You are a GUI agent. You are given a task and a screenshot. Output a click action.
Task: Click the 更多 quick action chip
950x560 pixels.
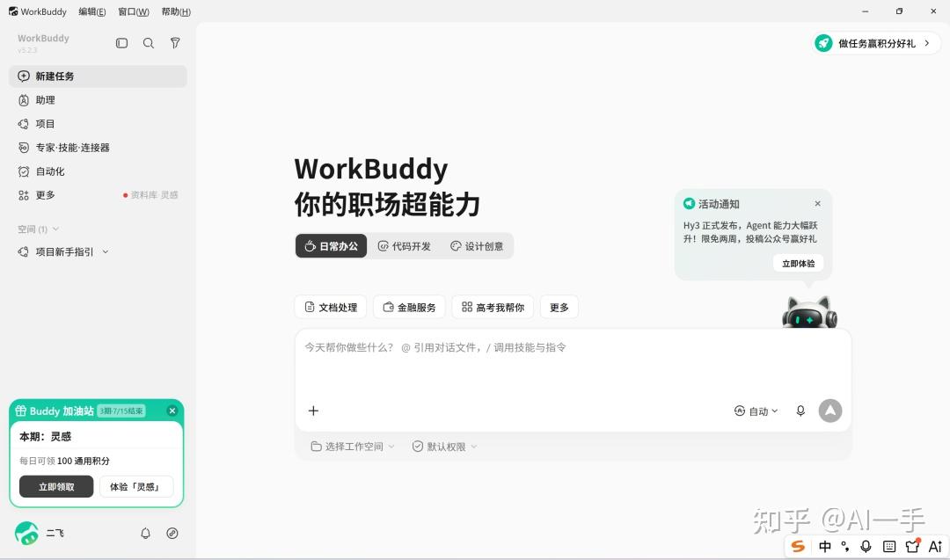pyautogui.click(x=559, y=307)
